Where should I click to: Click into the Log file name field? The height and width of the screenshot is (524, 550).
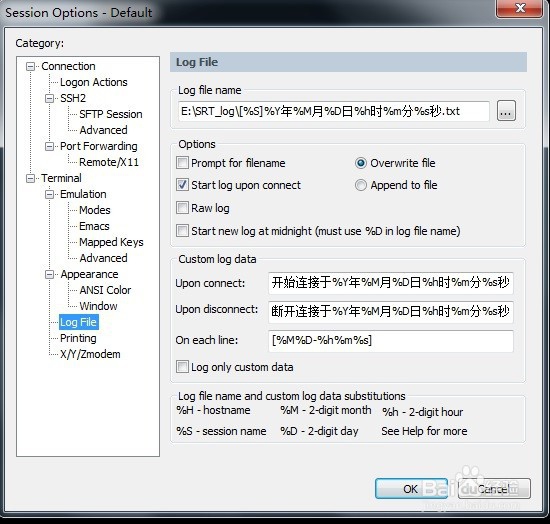pyautogui.click(x=334, y=111)
